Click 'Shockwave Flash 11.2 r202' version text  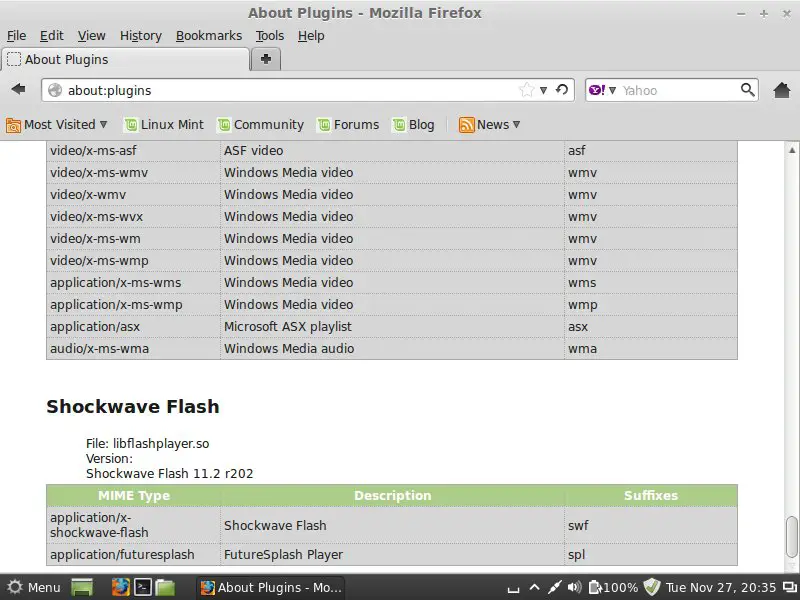[x=169, y=473]
